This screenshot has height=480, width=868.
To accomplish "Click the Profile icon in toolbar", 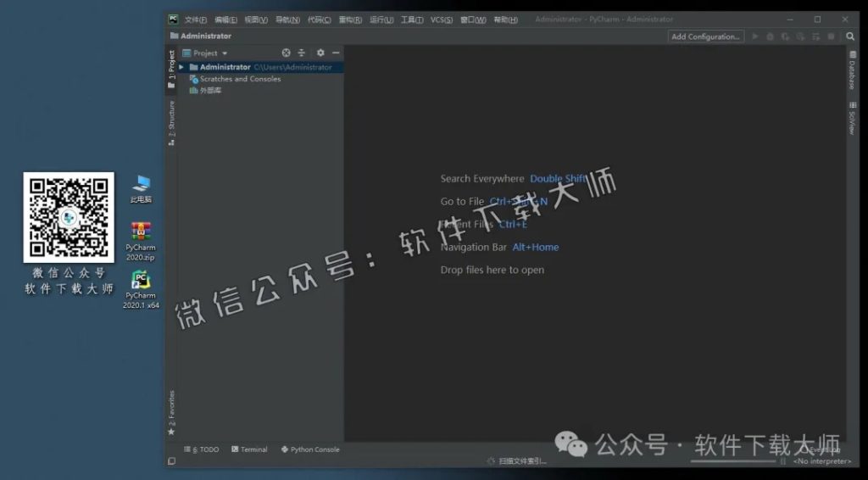I will coord(800,36).
